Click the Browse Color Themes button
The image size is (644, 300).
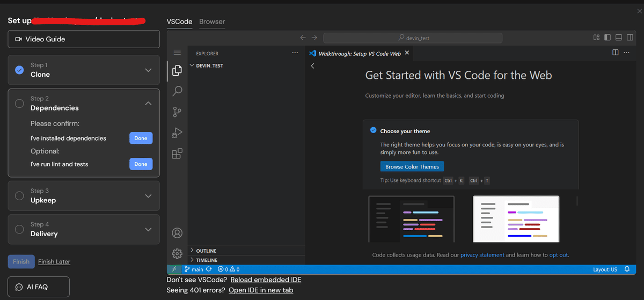pos(412,167)
